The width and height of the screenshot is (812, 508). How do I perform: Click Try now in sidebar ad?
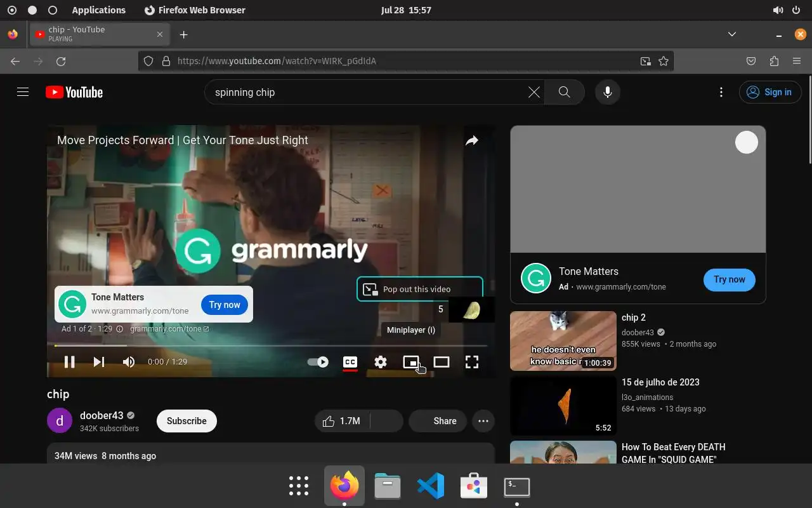pyautogui.click(x=730, y=279)
